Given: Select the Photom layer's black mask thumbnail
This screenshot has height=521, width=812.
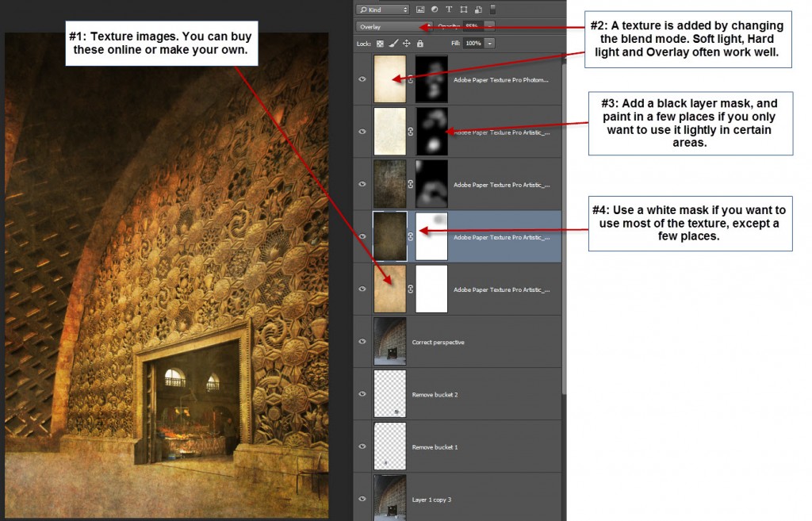Looking at the screenshot, I should (x=432, y=79).
